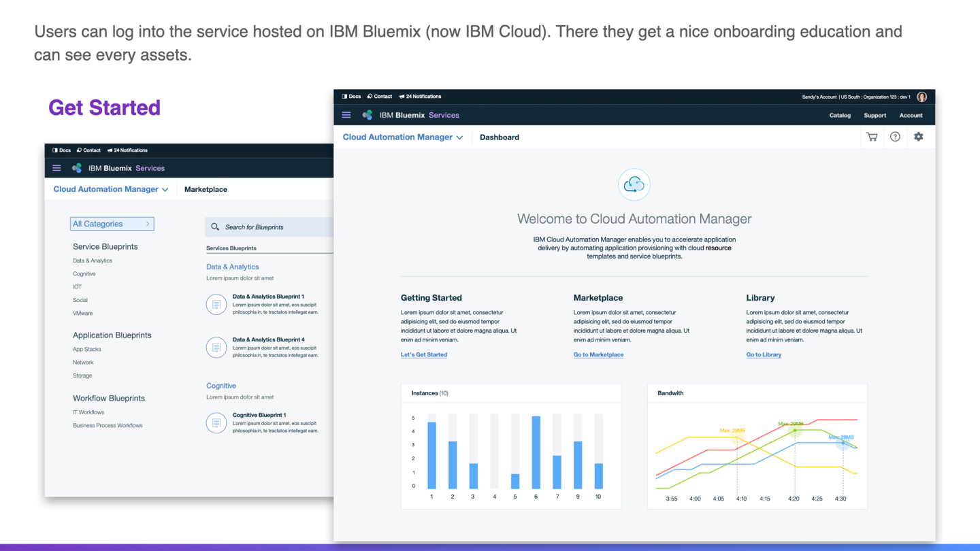The width and height of the screenshot is (980, 551).
Task: Select Network category
Action: pos(83,362)
